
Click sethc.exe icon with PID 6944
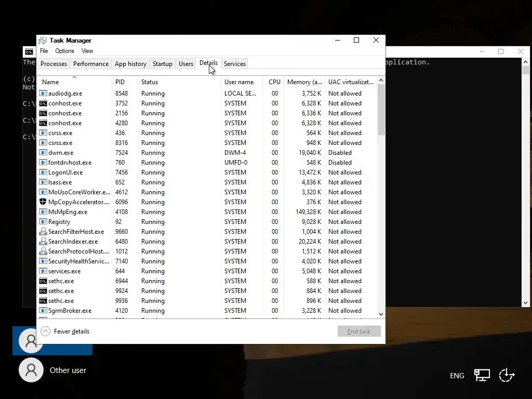(x=43, y=281)
